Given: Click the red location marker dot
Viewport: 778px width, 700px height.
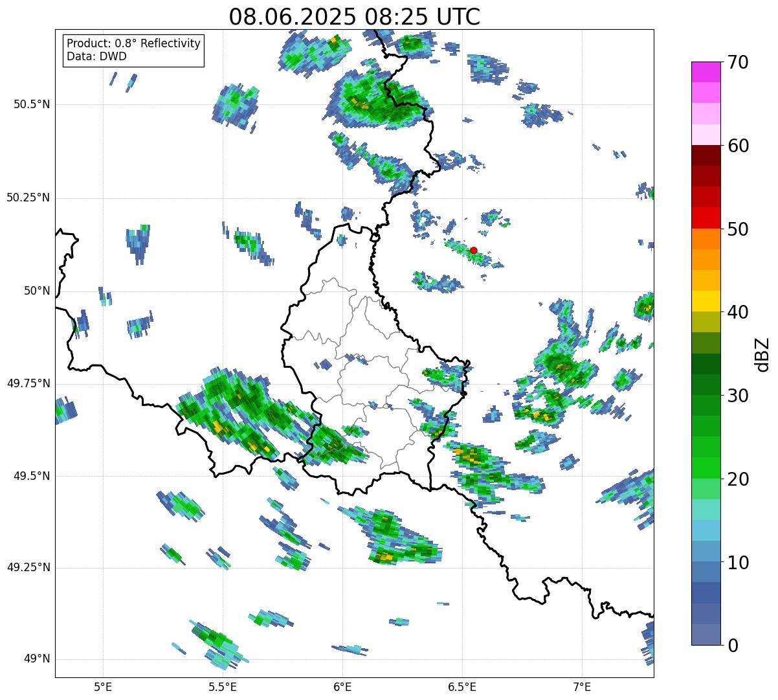Looking at the screenshot, I should coord(473,250).
